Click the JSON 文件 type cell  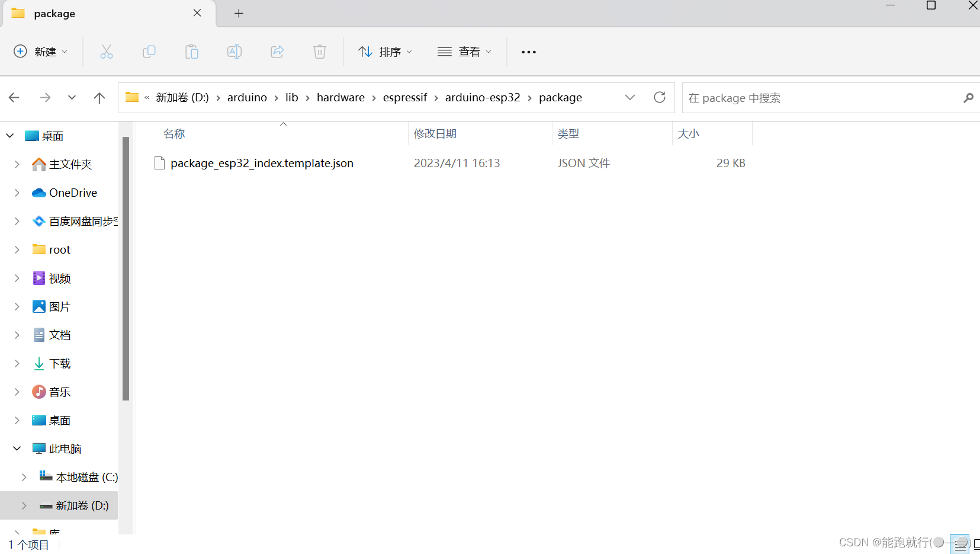584,163
